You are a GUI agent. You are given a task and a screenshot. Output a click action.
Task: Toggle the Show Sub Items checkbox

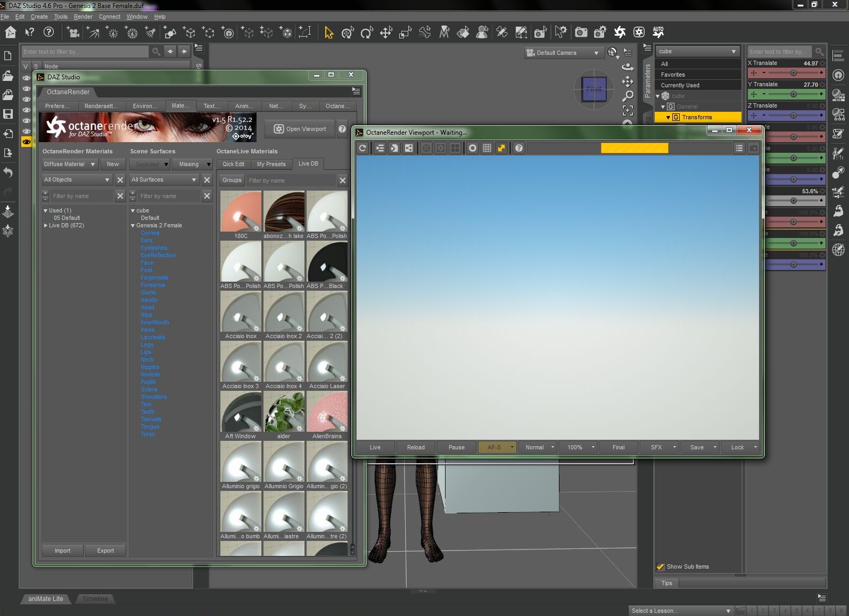click(661, 566)
